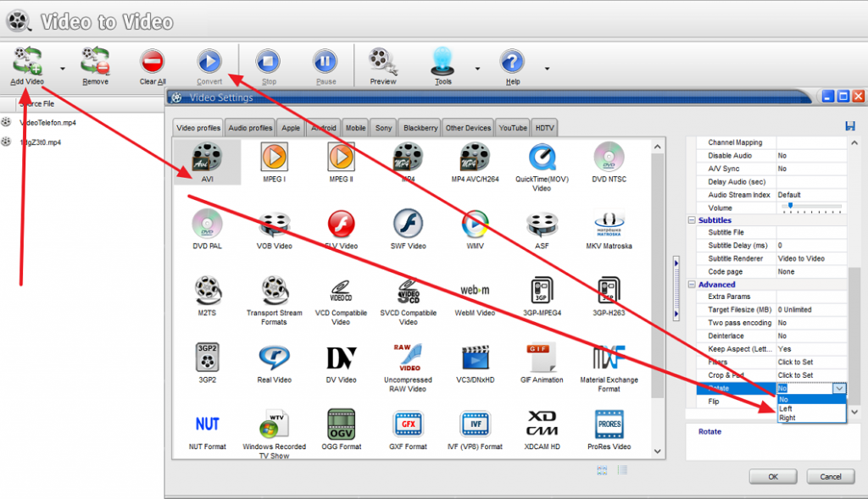Collapse the Subtitles section
This screenshot has width=868, height=499.
pyautogui.click(x=692, y=219)
